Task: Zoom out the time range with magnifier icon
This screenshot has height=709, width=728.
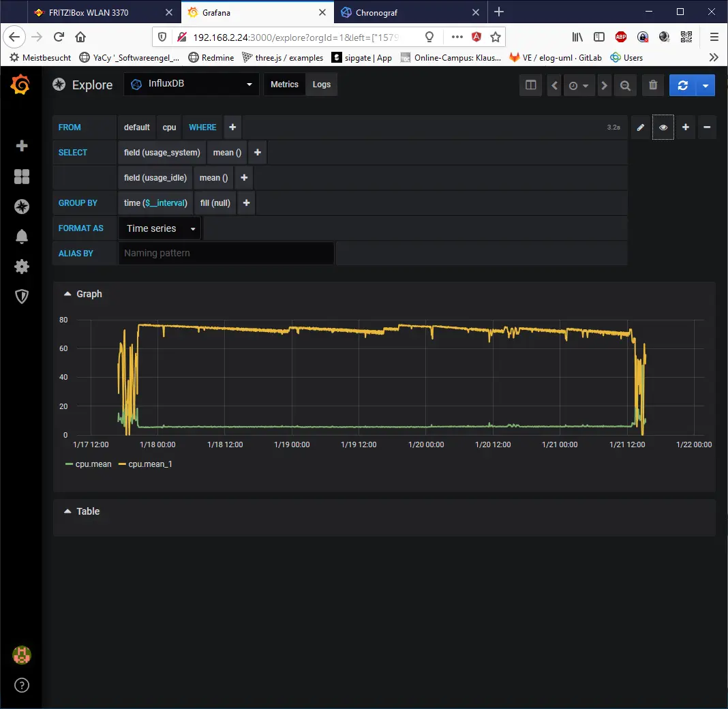Action: (x=625, y=85)
